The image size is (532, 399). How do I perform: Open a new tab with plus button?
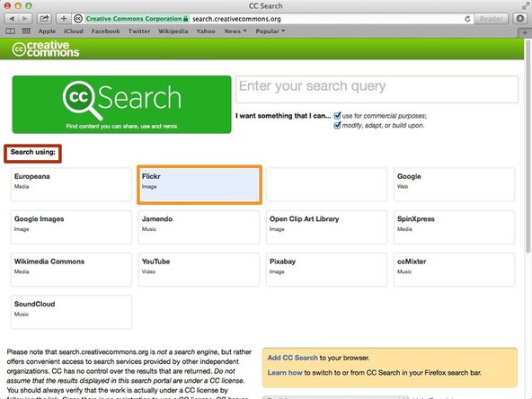click(525, 33)
